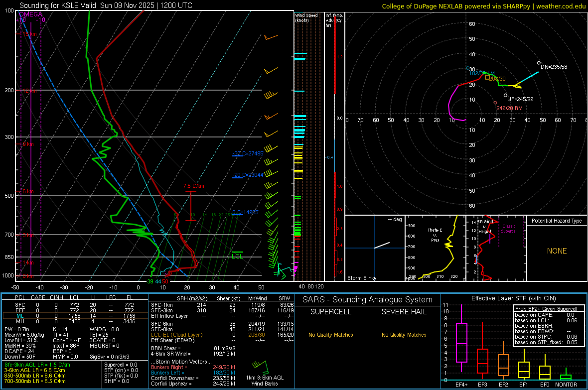Click the 'Effective Layer STP (with CIN)' title
Viewport: 588px width, 390px height.
[x=513, y=298]
